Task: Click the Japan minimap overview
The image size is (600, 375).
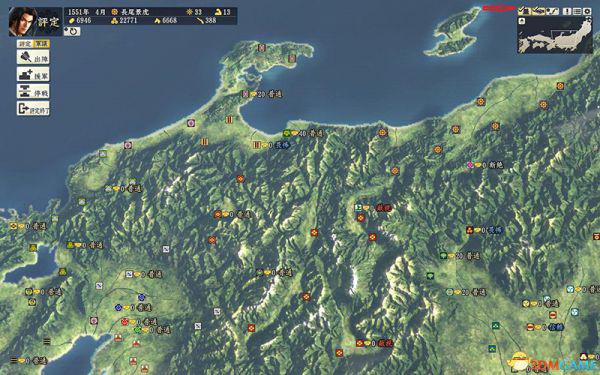Action: [555, 35]
